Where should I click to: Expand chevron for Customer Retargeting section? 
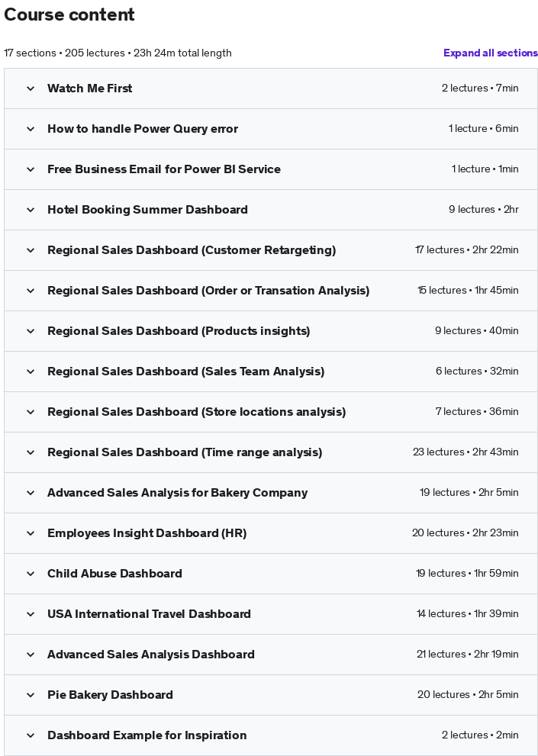click(x=31, y=251)
